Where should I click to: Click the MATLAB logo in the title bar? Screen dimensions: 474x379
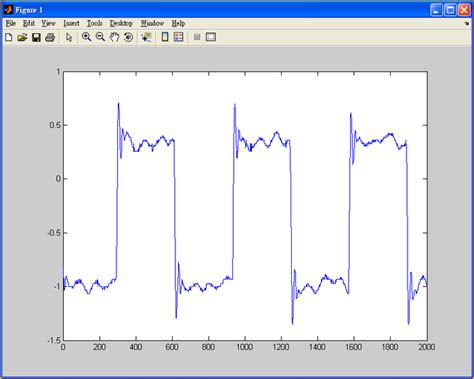point(8,10)
